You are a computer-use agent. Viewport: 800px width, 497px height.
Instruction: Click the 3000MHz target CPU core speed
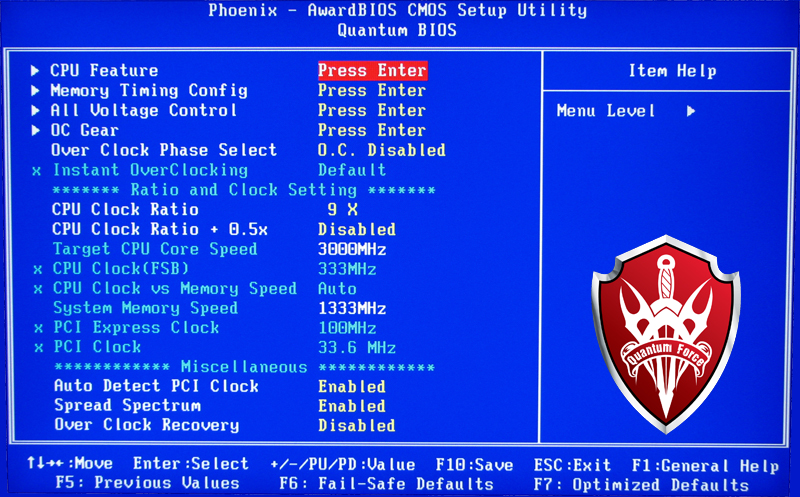[x=352, y=249]
